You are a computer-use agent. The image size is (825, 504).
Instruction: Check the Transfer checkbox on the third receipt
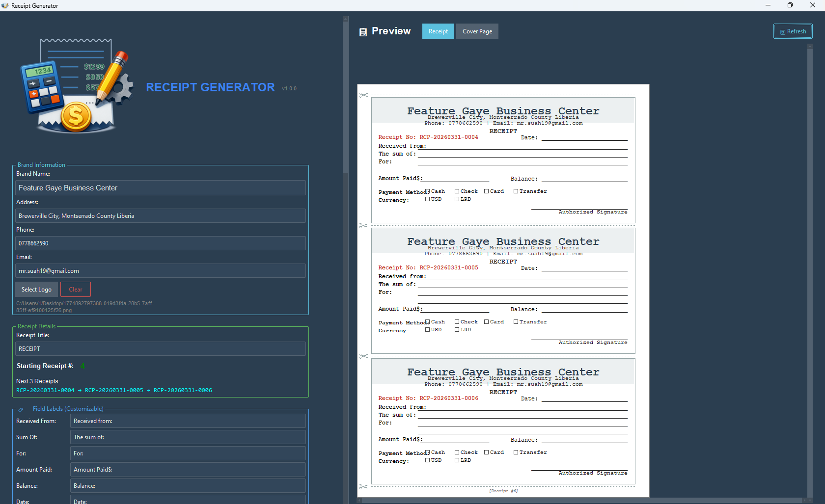tap(517, 452)
